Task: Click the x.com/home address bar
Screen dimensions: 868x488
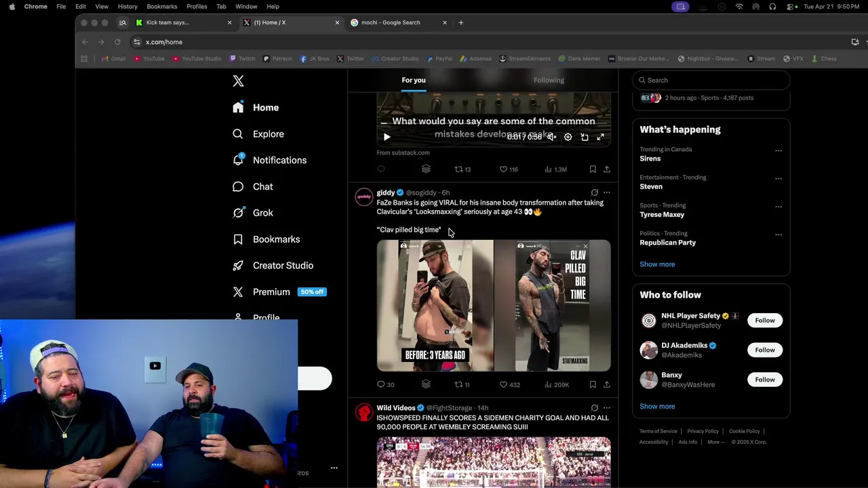Action: tap(488, 42)
